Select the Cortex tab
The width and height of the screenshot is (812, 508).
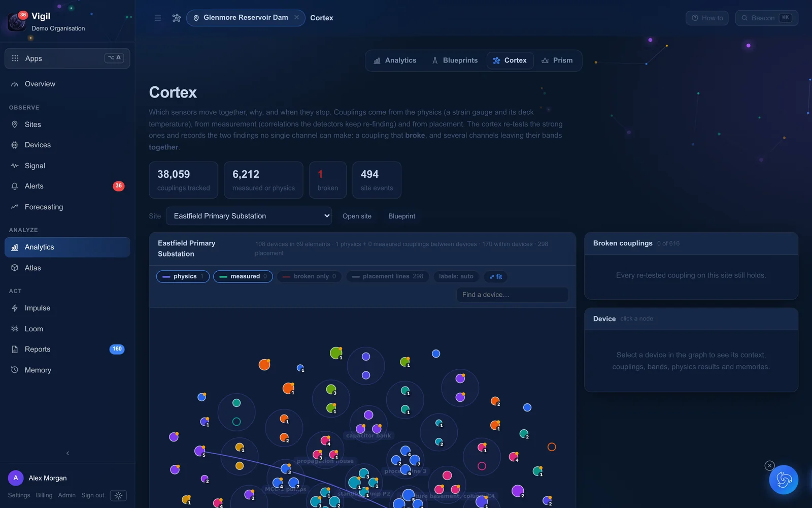coord(510,60)
